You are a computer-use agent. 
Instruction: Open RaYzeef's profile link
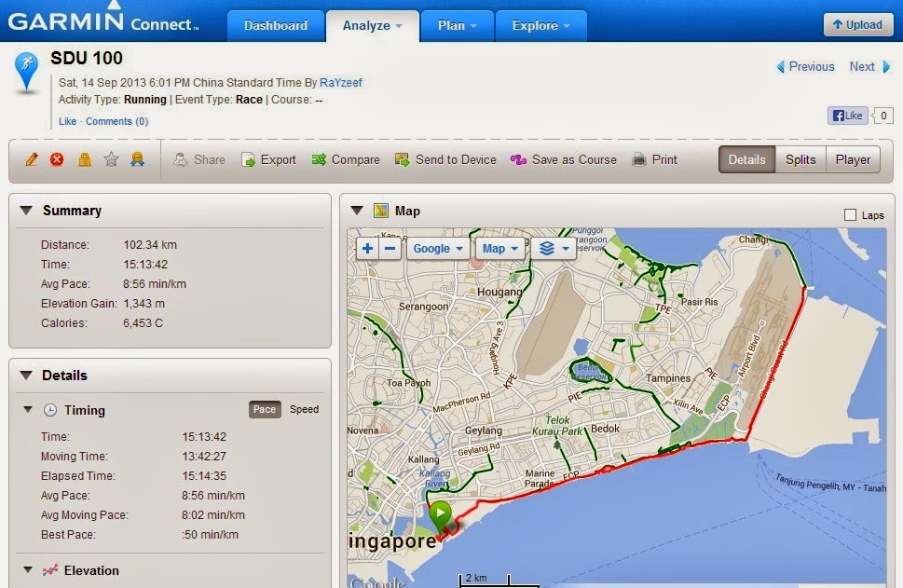(341, 82)
